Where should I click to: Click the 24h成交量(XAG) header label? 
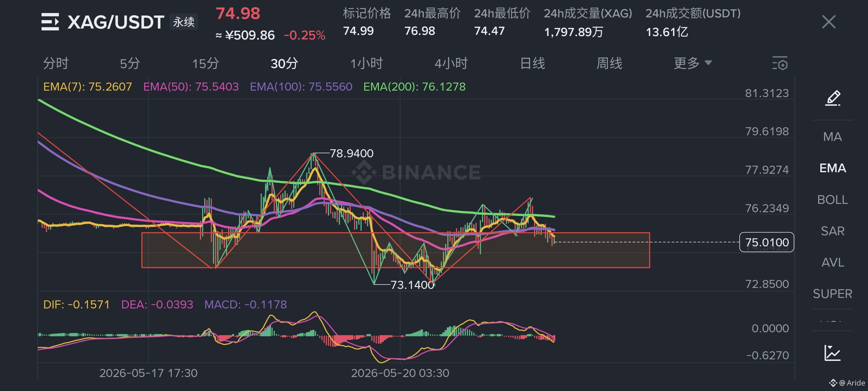[x=588, y=13]
